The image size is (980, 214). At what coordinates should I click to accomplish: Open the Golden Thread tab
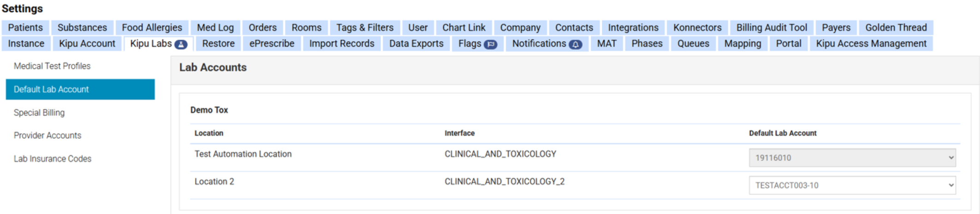(x=896, y=28)
